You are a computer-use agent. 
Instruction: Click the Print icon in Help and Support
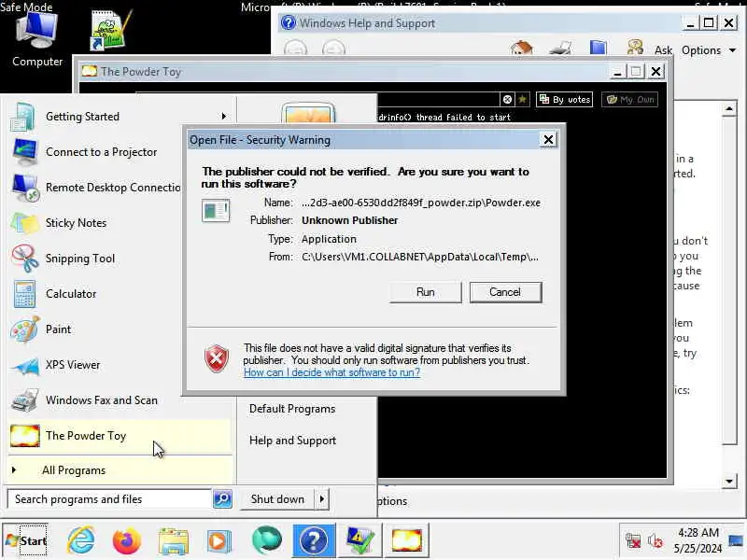pos(559,49)
